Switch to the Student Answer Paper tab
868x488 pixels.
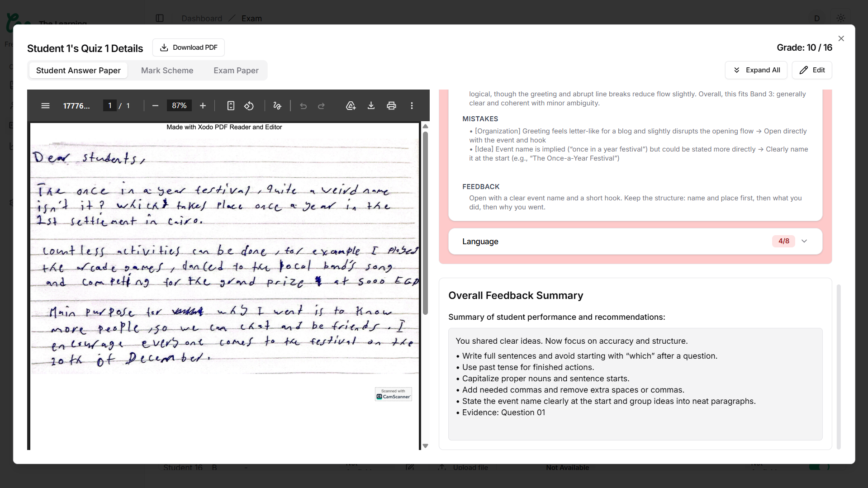78,71
